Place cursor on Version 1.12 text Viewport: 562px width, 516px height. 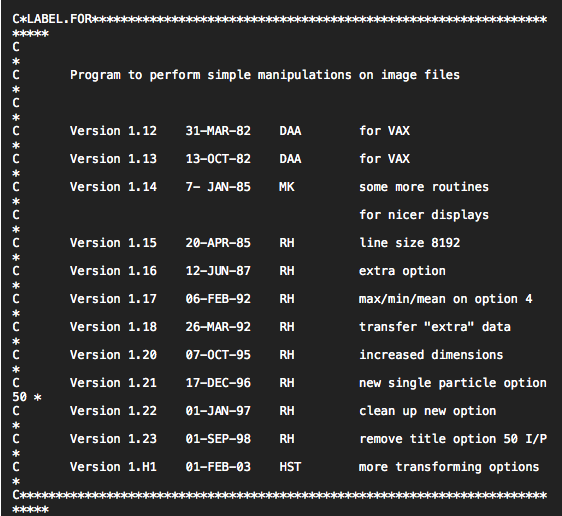113,131
